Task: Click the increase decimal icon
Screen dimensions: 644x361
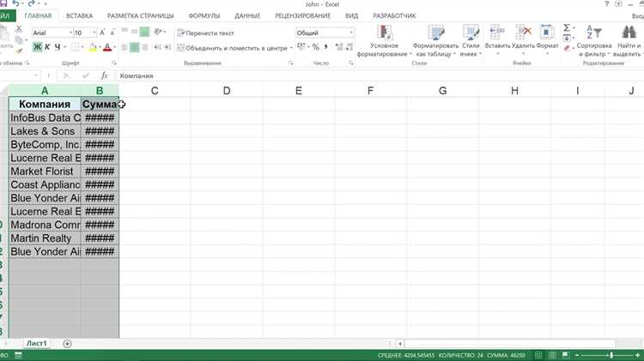Action: pos(339,47)
